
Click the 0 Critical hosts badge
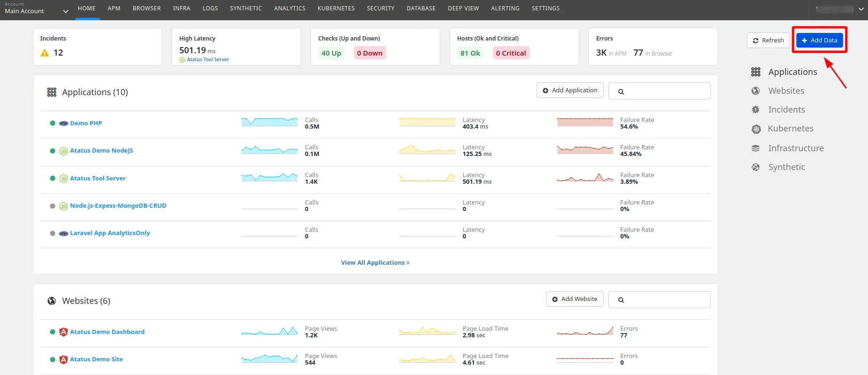[511, 53]
